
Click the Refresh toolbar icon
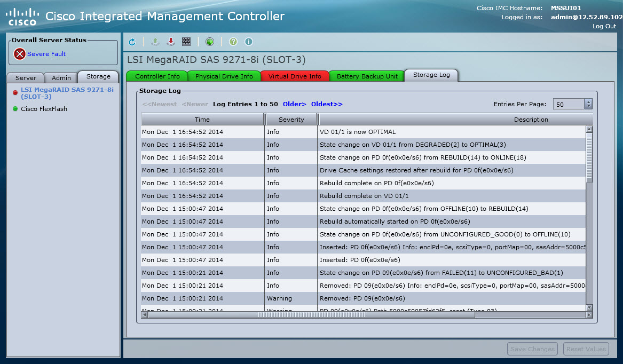point(132,42)
